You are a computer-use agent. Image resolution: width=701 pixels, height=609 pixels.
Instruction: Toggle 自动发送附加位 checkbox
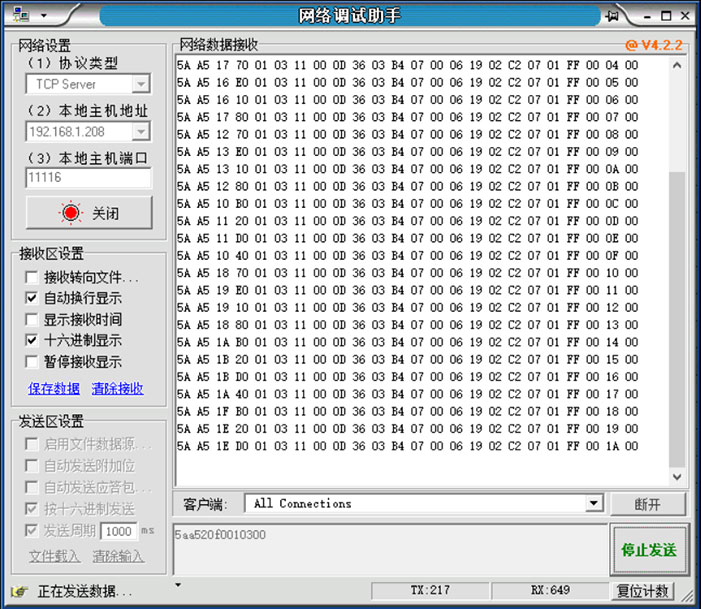[x=31, y=465]
